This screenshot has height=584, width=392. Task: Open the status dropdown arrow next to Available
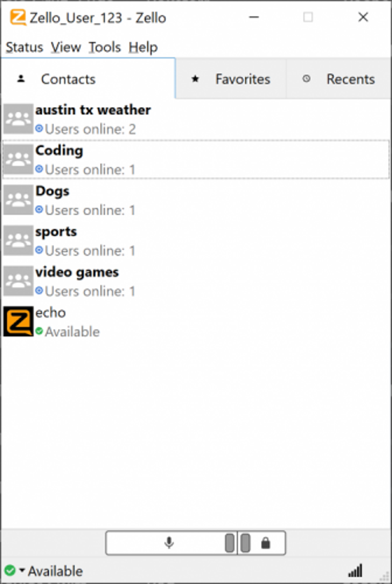(x=22, y=570)
